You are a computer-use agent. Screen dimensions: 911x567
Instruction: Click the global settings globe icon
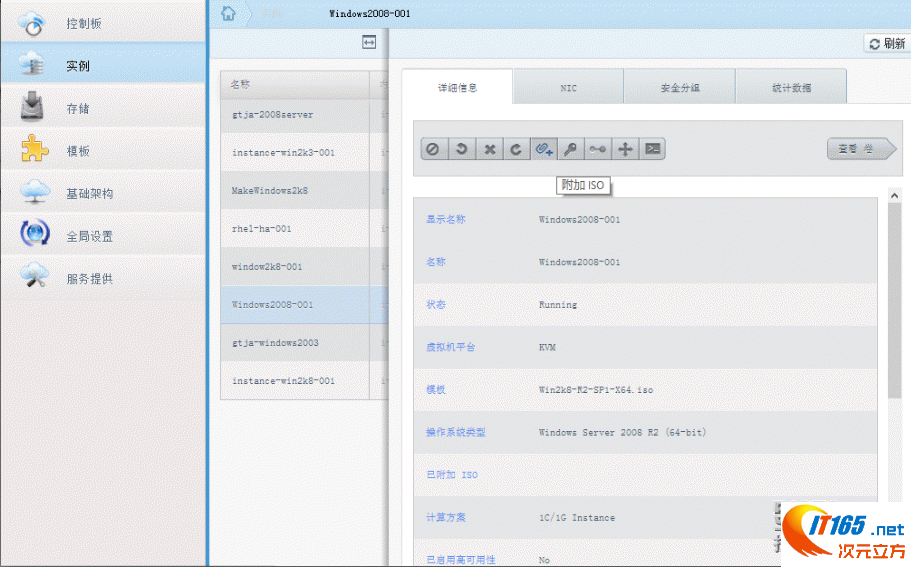35,233
